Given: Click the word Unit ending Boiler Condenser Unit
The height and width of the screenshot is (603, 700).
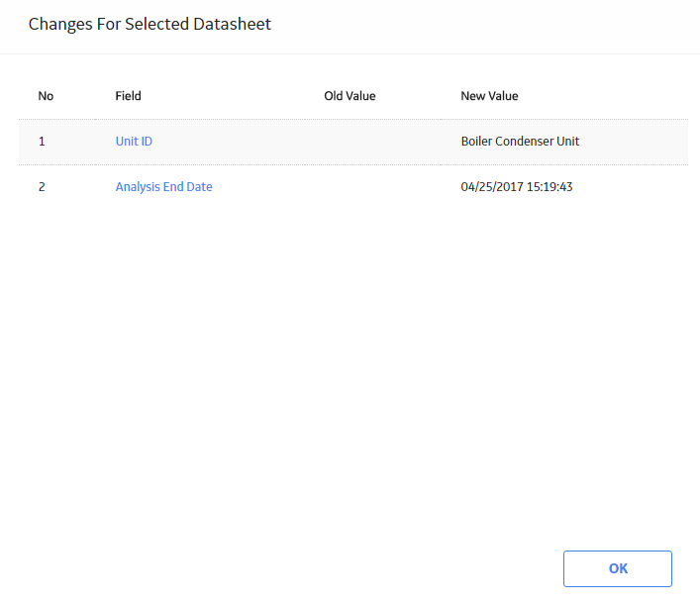Looking at the screenshot, I should (568, 141).
